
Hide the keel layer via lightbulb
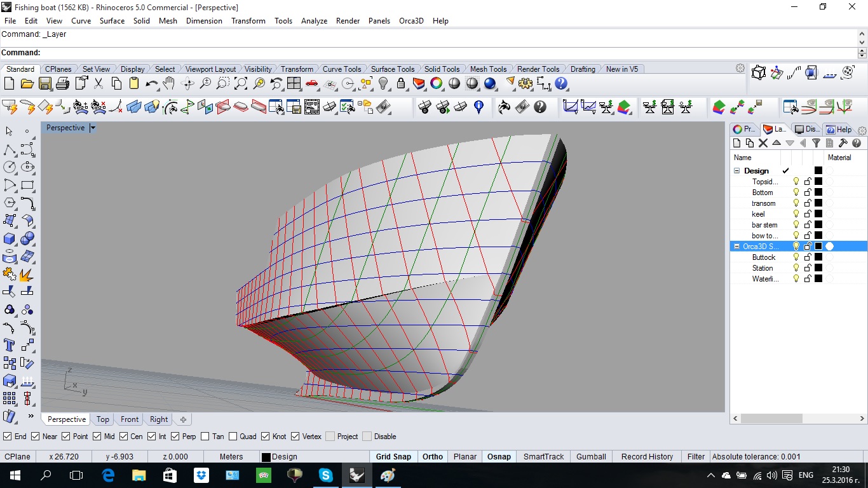(796, 214)
